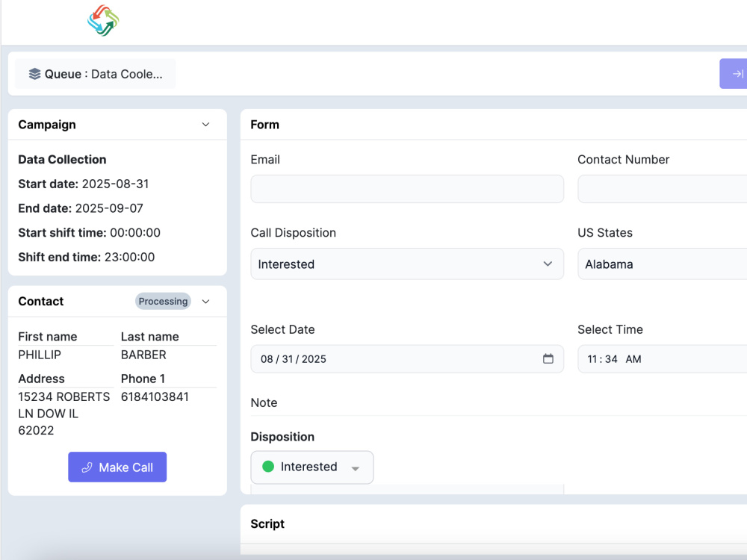Click the Data Collection campaign name
The height and width of the screenshot is (560, 747).
pos(63,160)
